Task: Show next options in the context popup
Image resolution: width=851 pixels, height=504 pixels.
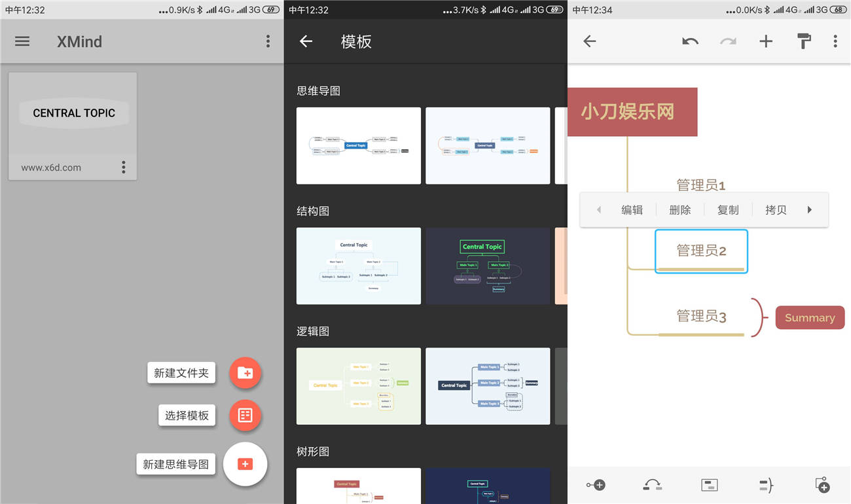Action: (x=810, y=210)
